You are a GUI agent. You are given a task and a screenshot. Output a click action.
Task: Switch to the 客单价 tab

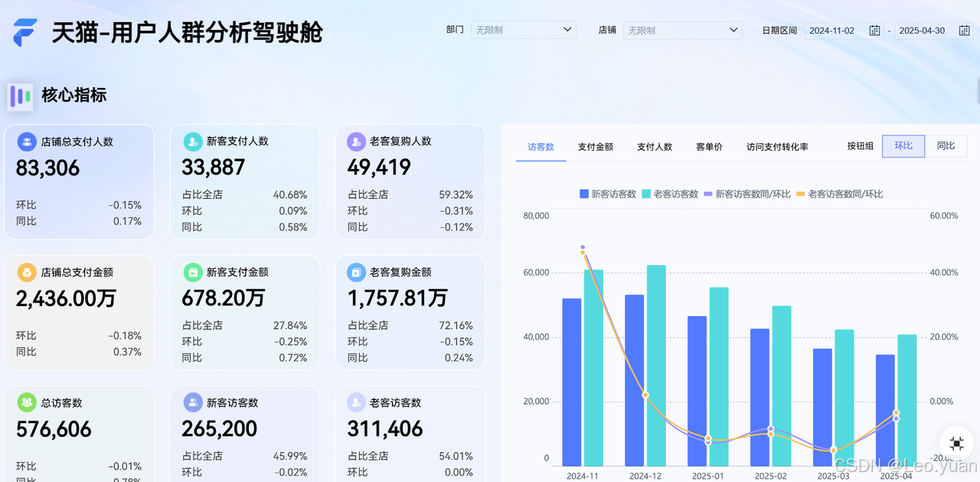tap(709, 147)
